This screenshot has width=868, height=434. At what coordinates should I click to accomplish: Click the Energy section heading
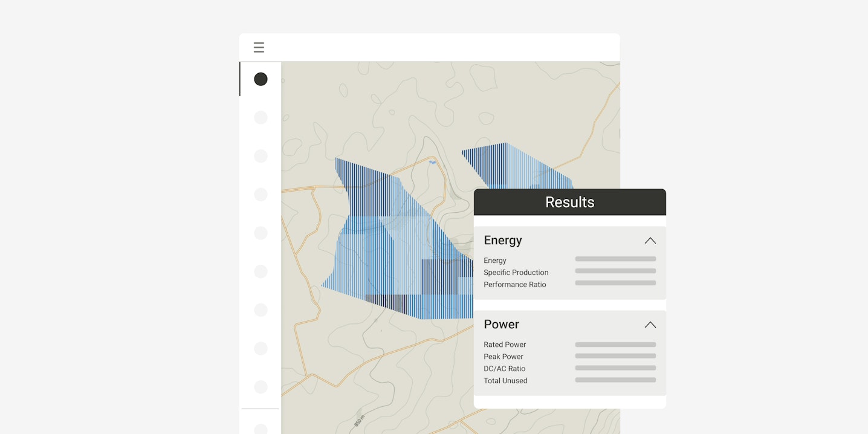(503, 241)
